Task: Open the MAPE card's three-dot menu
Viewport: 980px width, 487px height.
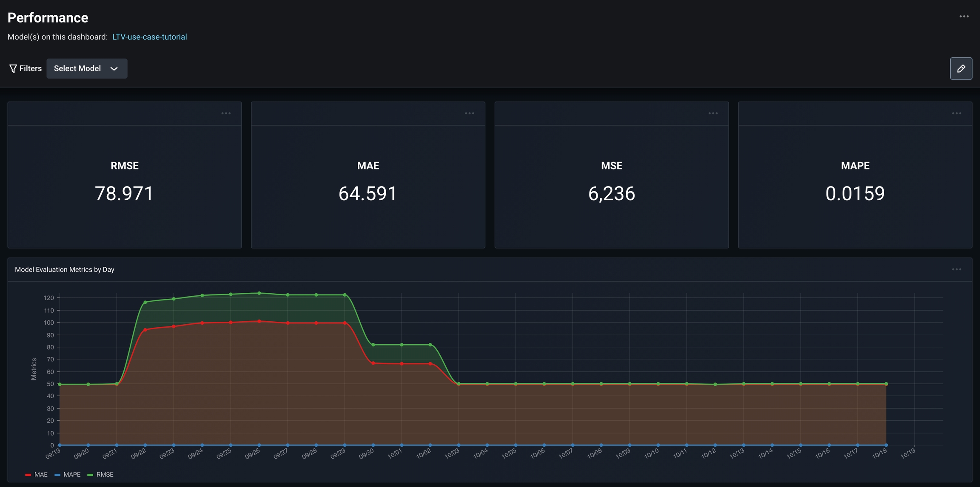Action: point(956,113)
